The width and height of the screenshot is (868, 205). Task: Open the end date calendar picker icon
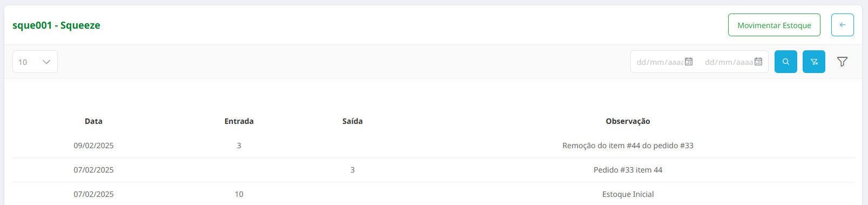pos(758,62)
